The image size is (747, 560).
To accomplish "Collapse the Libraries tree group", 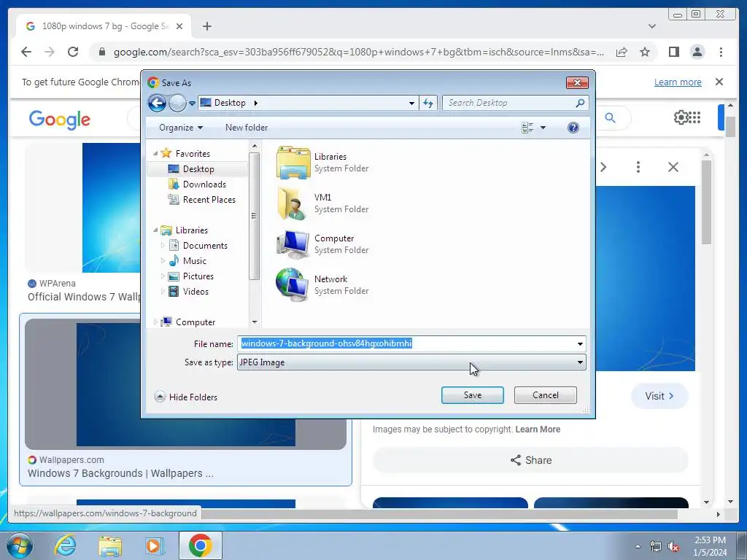I will coord(155,230).
